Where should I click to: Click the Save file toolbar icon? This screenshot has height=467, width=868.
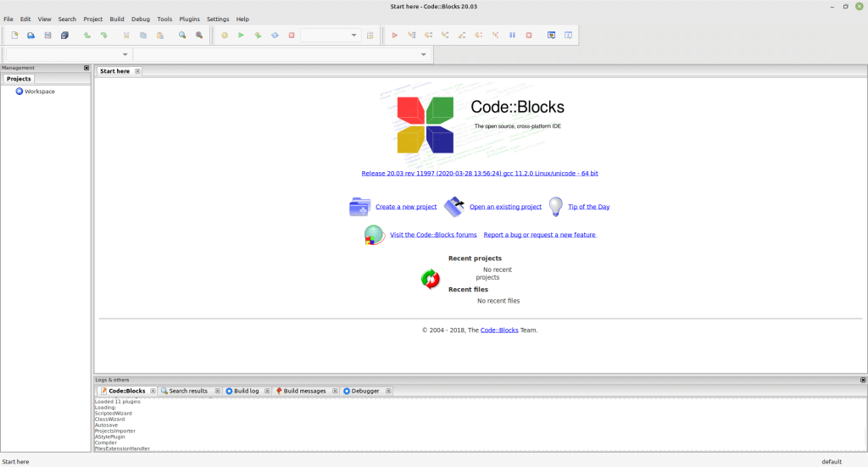coord(47,35)
